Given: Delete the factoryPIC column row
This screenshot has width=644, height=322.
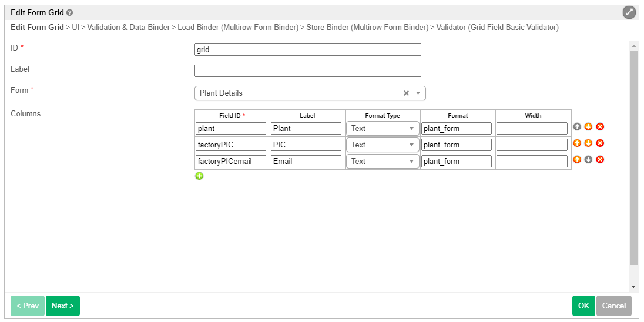Looking at the screenshot, I should pyautogui.click(x=600, y=143).
